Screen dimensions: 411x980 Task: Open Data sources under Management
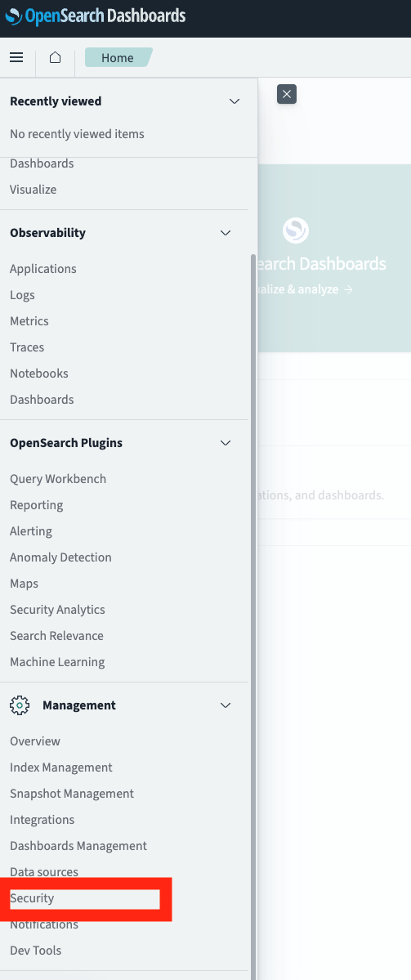tap(44, 872)
